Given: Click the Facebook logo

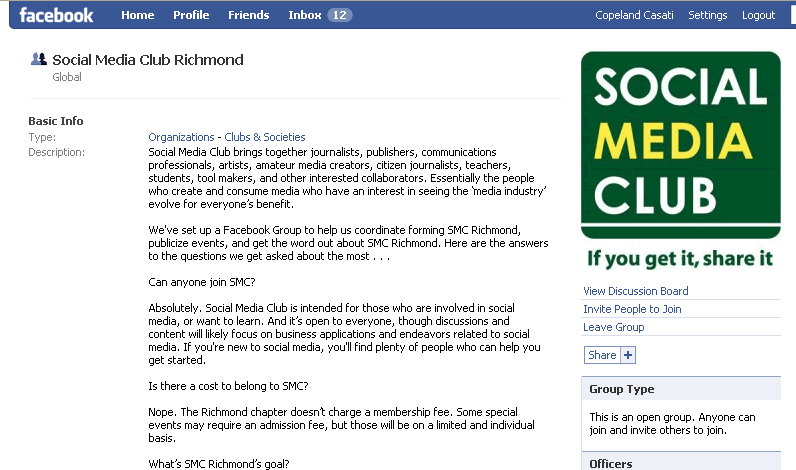Looking at the screenshot, I should click(56, 15).
